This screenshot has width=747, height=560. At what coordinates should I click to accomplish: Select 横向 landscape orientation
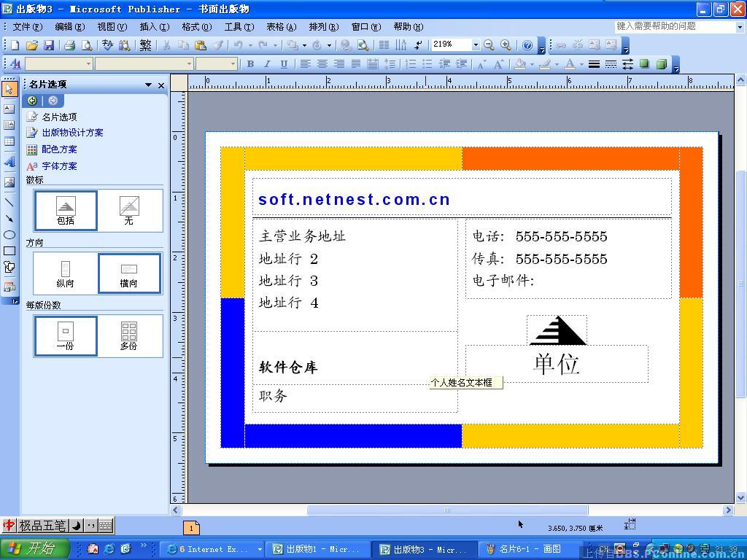(129, 274)
